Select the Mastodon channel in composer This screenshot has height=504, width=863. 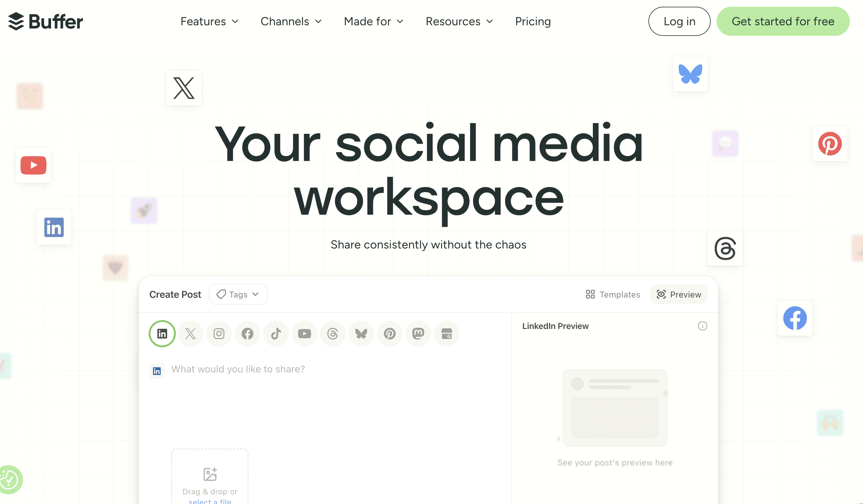pyautogui.click(x=418, y=333)
